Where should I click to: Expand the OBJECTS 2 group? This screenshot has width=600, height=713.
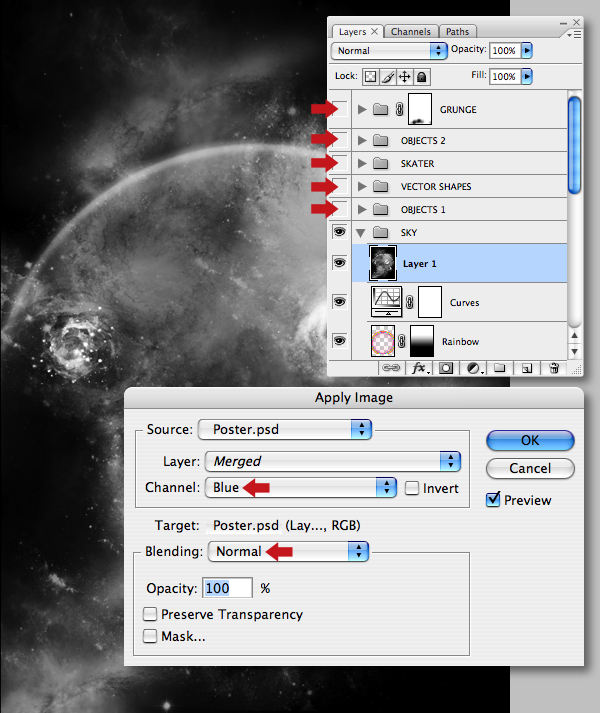362,140
